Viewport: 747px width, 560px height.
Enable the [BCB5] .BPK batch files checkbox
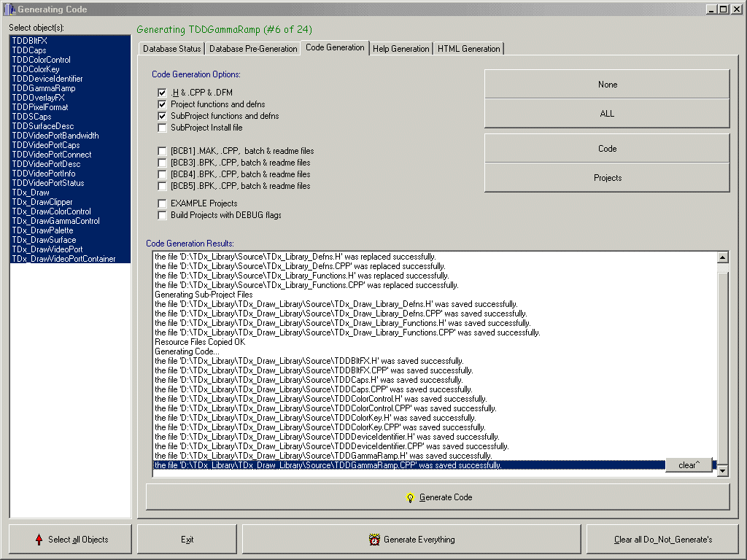[x=162, y=186]
